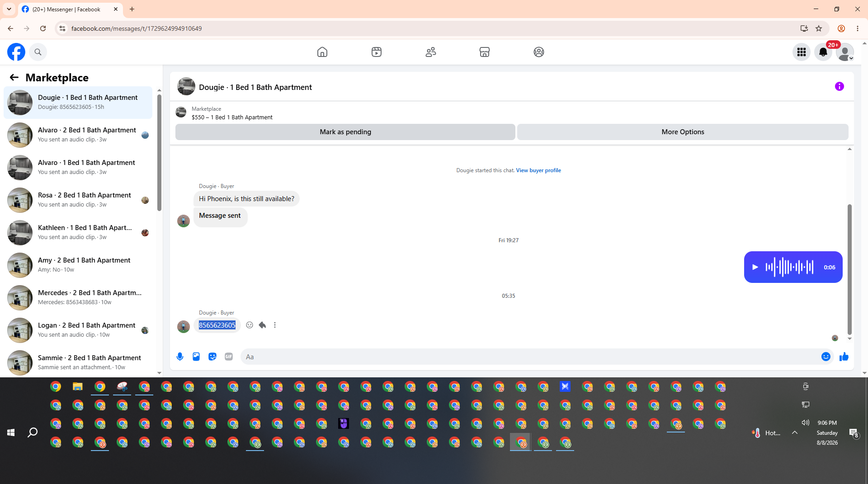Open Windows taskbar search
The image size is (868, 484).
click(x=33, y=432)
